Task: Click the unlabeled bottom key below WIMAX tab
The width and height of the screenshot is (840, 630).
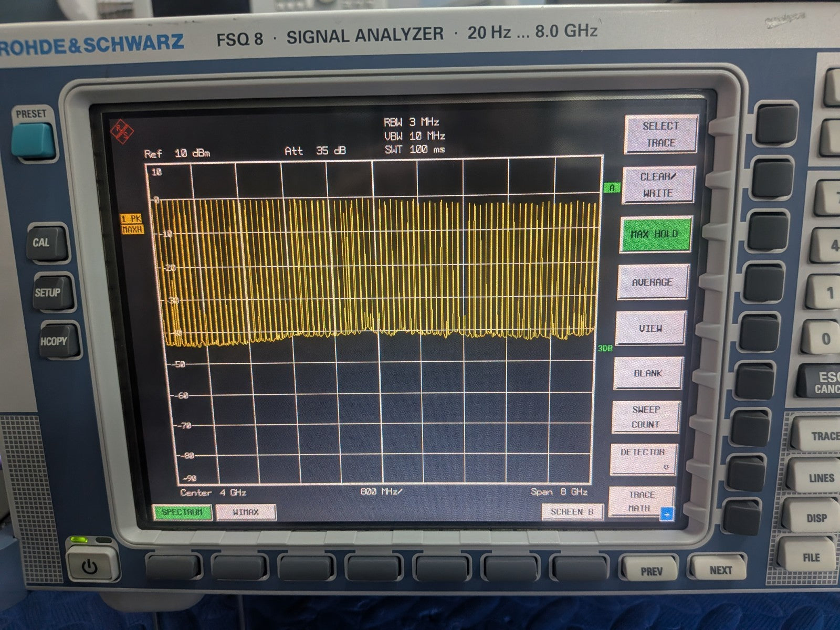Action: point(239,568)
